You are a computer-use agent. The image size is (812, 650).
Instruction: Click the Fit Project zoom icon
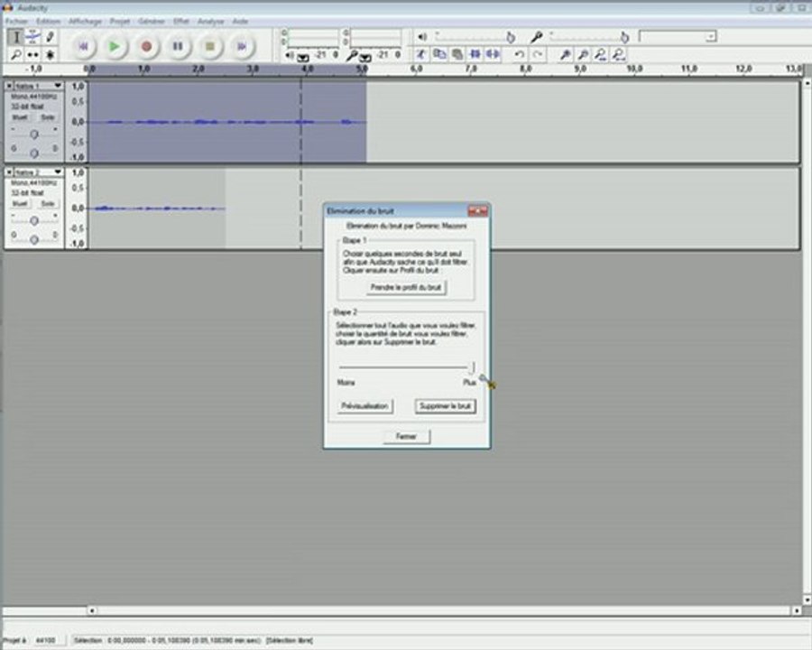[618, 54]
